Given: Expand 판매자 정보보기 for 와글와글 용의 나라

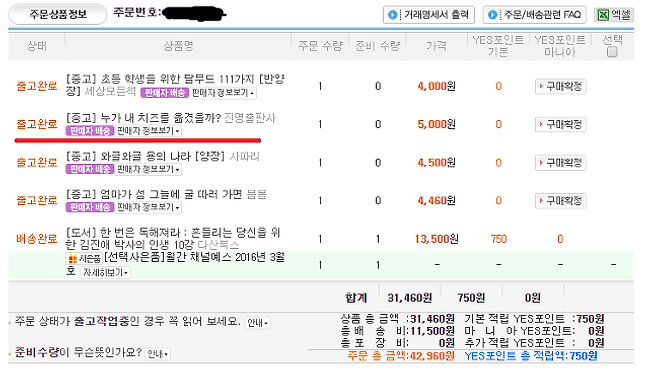Looking at the screenshot, I should point(148,169).
